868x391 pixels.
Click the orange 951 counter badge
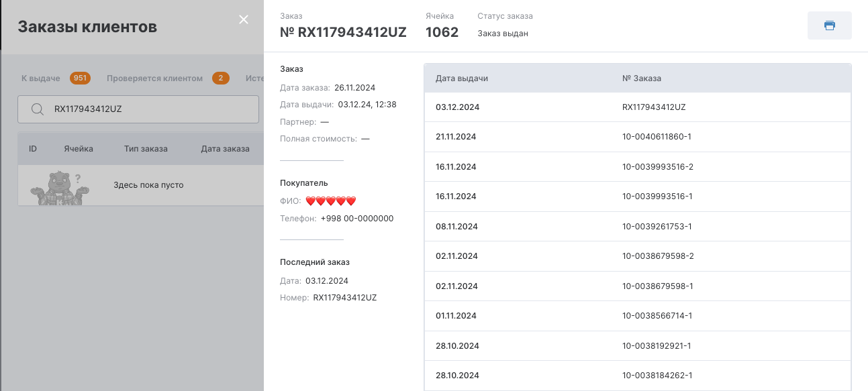(x=80, y=78)
